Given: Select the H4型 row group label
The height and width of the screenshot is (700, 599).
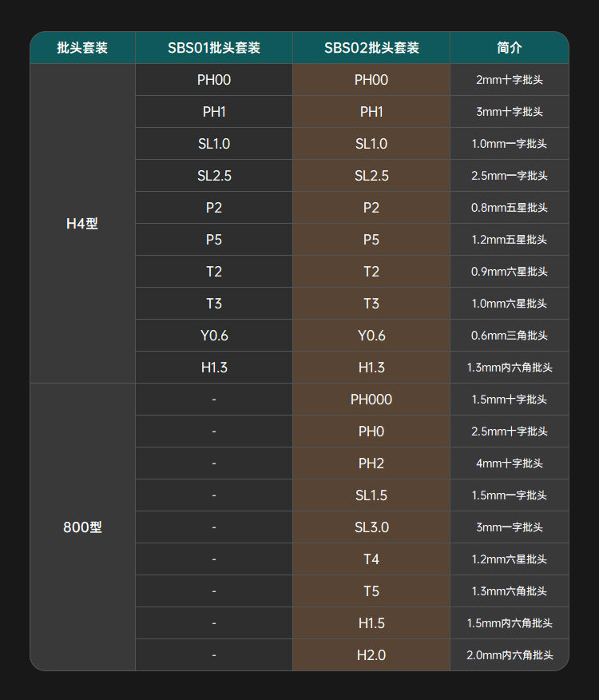Looking at the screenshot, I should [x=82, y=224].
